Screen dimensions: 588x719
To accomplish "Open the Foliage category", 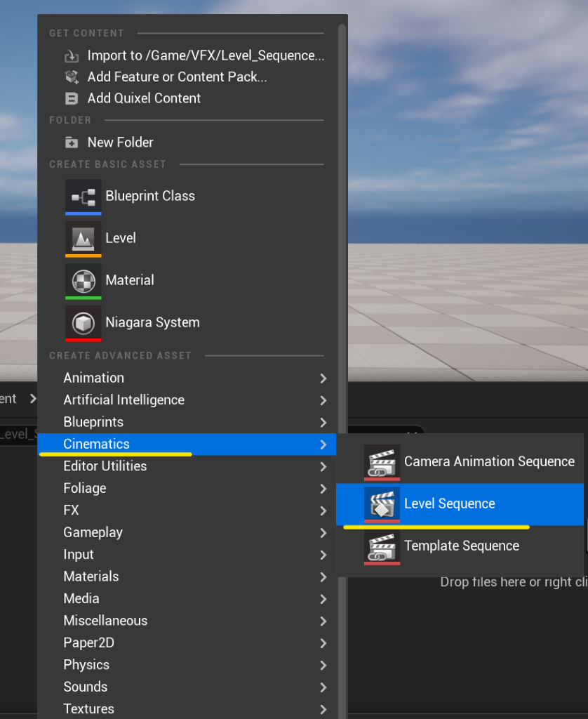I will pyautogui.click(x=187, y=488).
